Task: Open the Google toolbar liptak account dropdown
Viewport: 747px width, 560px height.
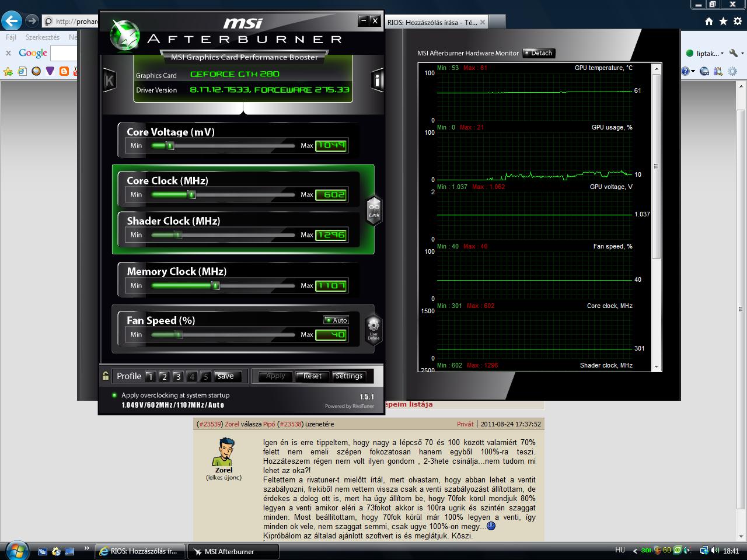Action: point(705,53)
